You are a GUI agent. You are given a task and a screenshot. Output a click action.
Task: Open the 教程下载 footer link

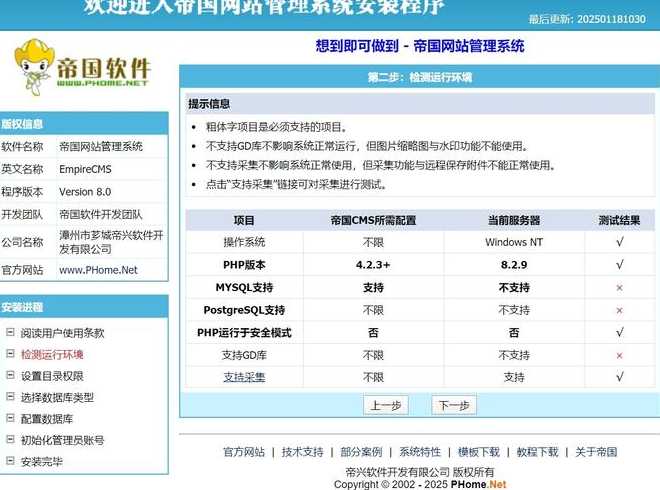pos(538,452)
